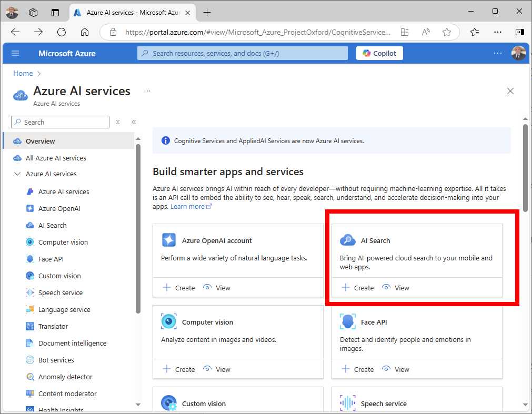
Task: Click the AI Search card icon
Action: pyautogui.click(x=347, y=240)
